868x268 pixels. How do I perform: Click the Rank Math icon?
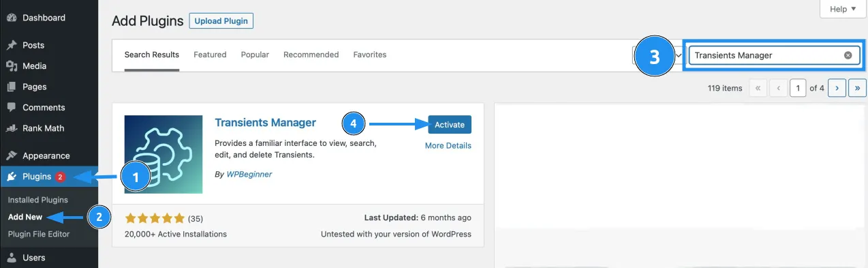pos(12,128)
